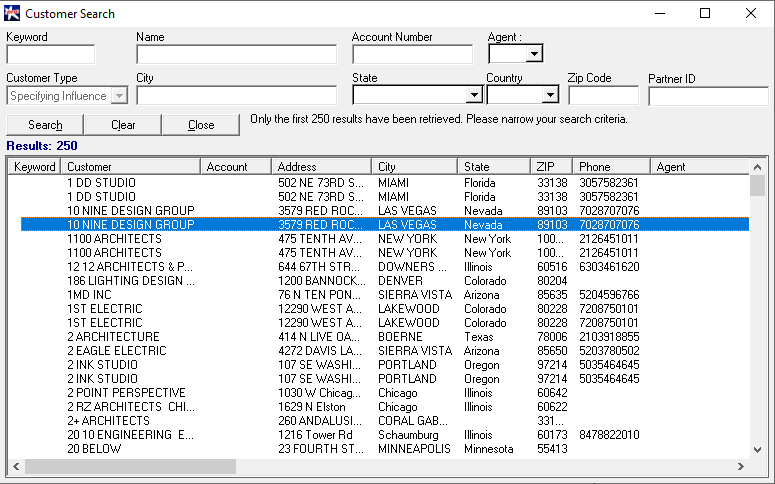Sort by the State column header
Image resolution: width=775 pixels, height=484 pixels.
click(x=494, y=167)
